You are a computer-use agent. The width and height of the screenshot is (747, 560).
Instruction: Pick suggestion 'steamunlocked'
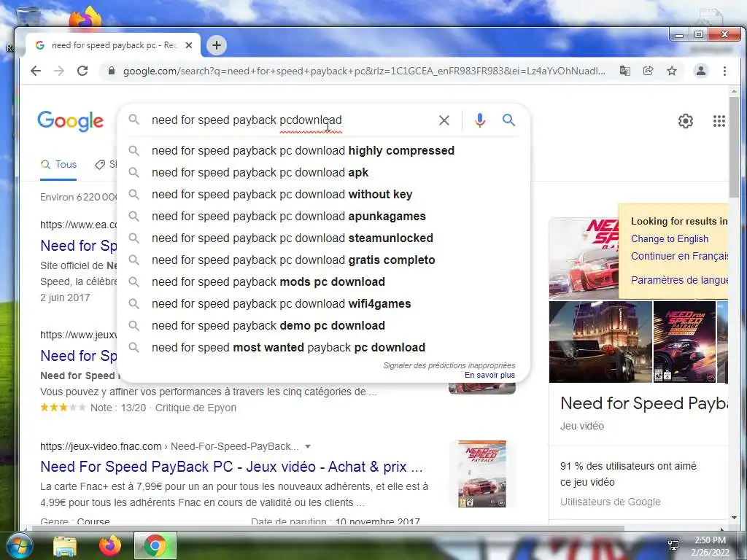323,238
